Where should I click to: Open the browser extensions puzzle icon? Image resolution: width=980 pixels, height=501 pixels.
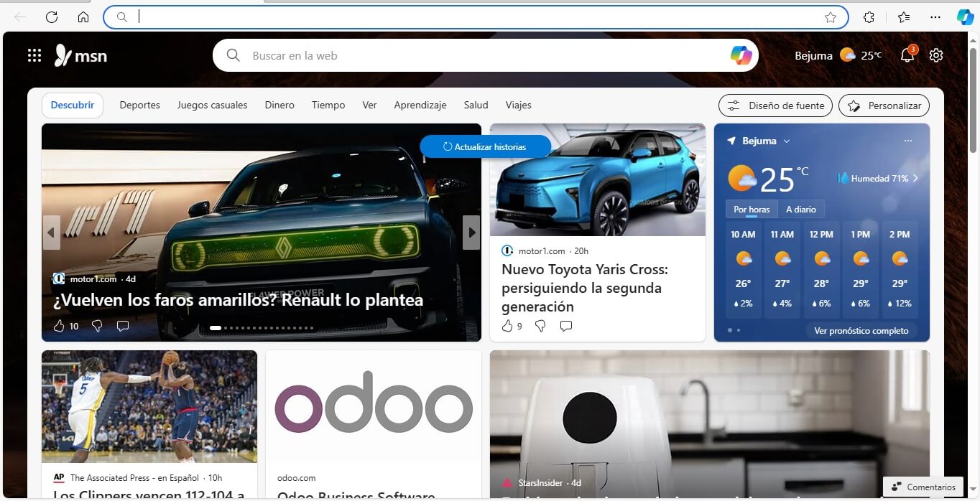(x=869, y=17)
